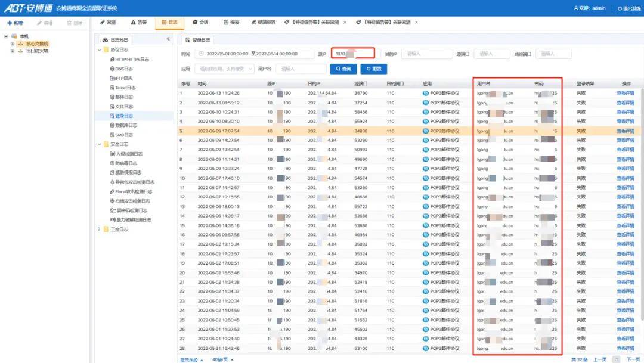644x363 pixels.
Task: Expand the 工控日志 folder
Action: pos(100,229)
